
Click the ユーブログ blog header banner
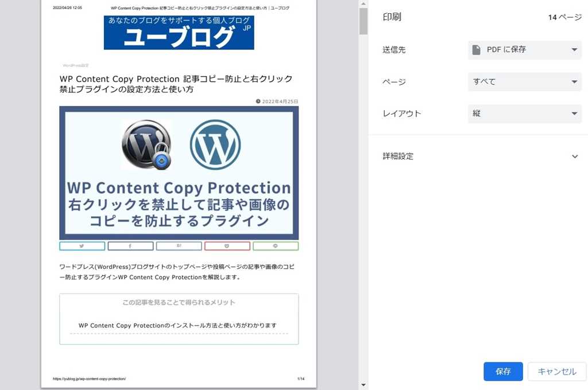tap(179, 32)
